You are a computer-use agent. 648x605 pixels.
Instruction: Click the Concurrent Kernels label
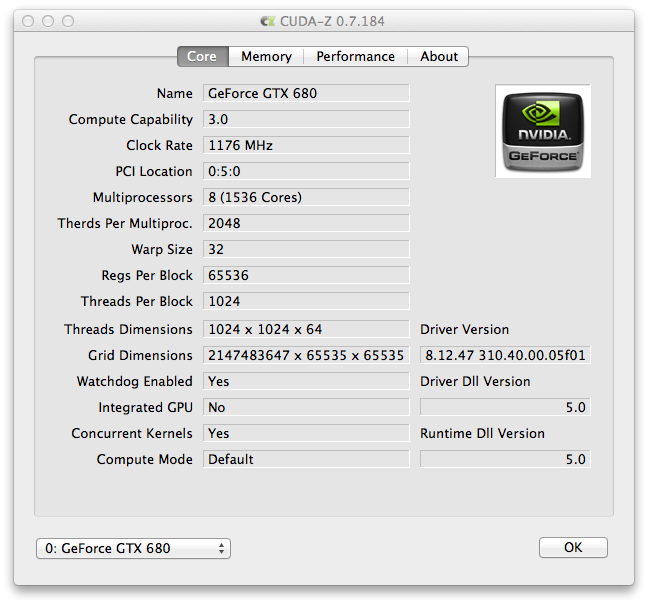tap(132, 434)
